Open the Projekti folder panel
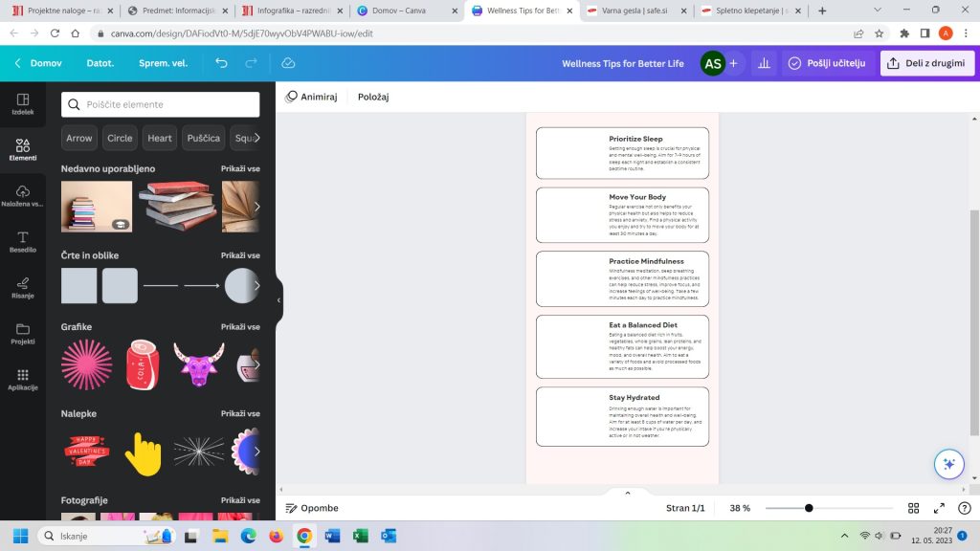 (23, 334)
